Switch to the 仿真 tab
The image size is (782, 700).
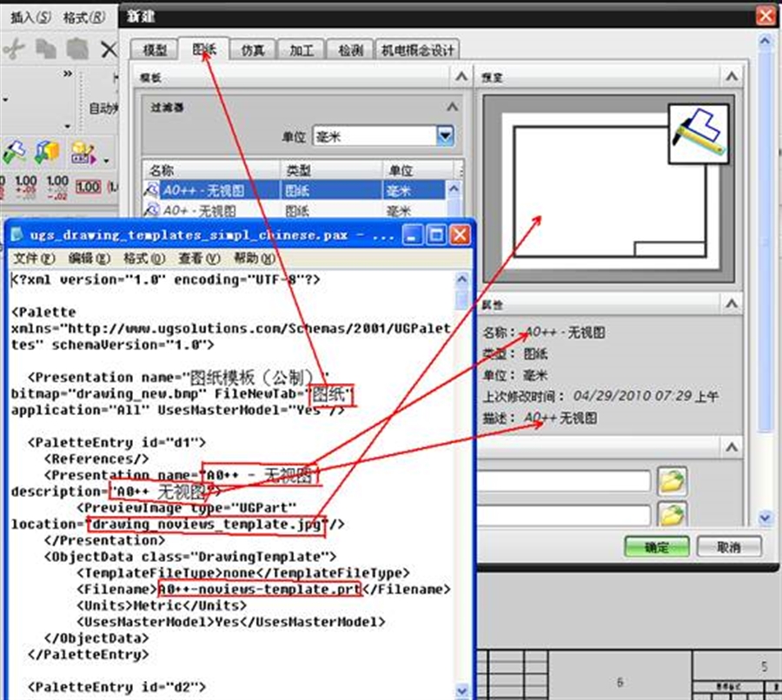pyautogui.click(x=252, y=50)
